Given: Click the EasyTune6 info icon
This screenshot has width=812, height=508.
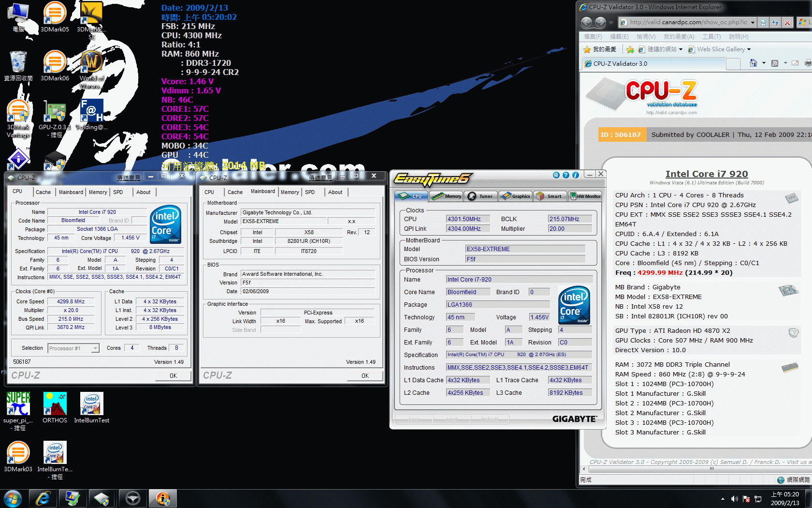Looking at the screenshot, I should tap(575, 175).
